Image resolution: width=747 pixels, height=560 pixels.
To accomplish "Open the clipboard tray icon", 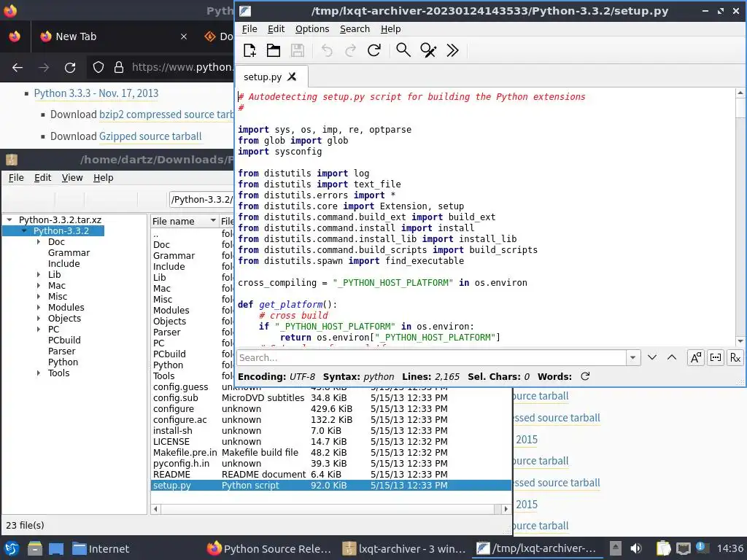I will click(662, 548).
